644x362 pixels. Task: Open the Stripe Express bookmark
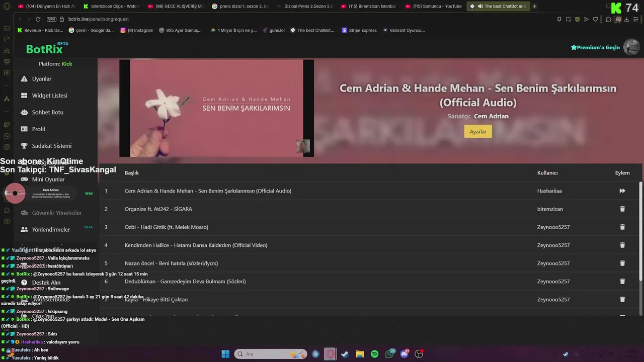pyautogui.click(x=359, y=30)
